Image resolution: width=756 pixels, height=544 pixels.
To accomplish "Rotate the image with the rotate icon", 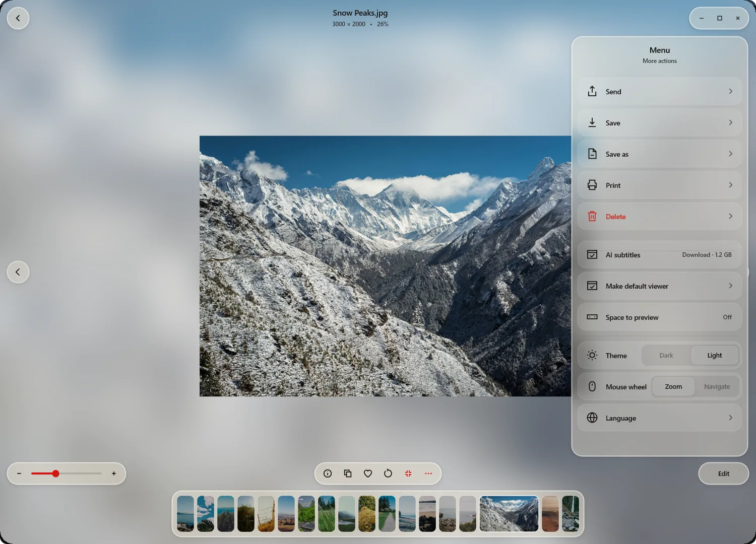I will pos(388,473).
